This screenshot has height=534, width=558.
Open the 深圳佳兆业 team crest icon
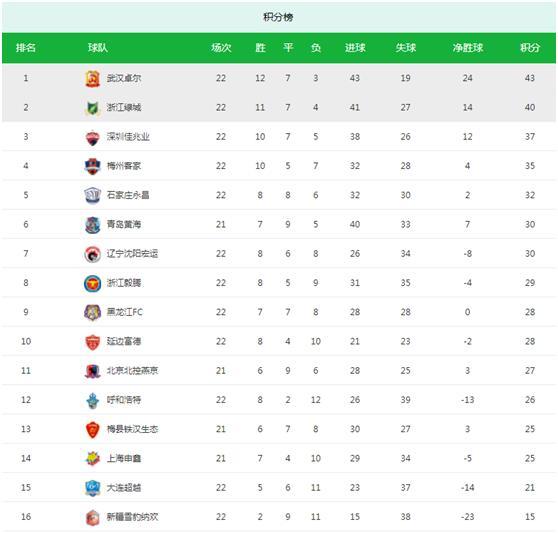pyautogui.click(x=93, y=137)
